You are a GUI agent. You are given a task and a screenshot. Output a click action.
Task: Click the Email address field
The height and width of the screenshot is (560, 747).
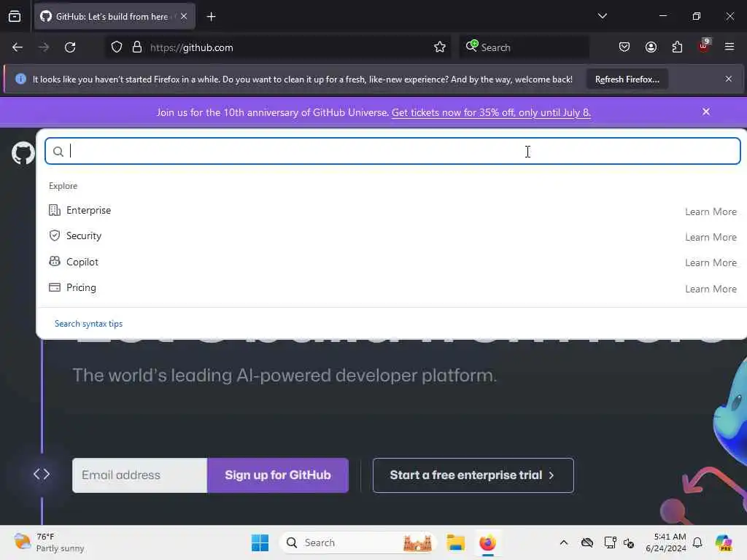coord(139,475)
